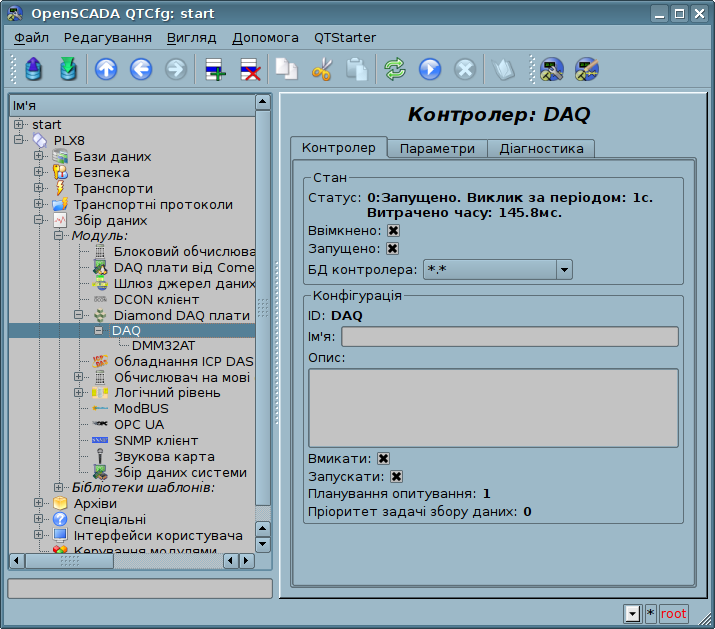Click the start periodic update play icon
The image size is (715, 629).
[430, 69]
